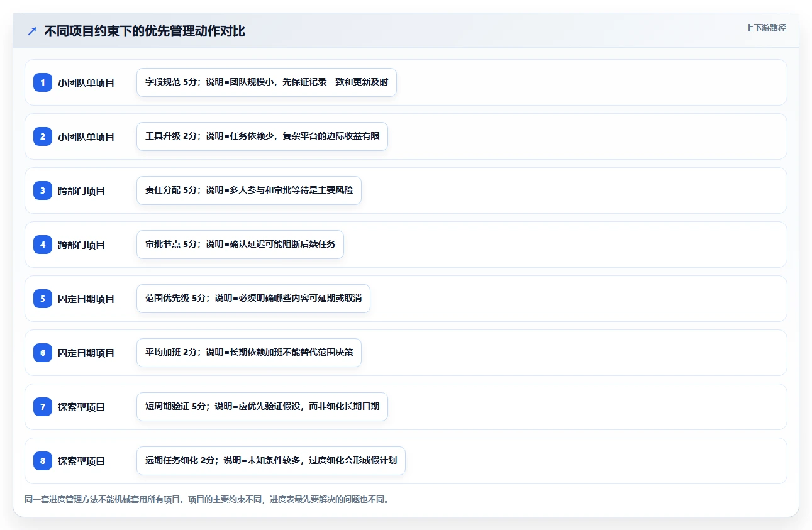
Task: Click the number 8 step badge
Action: coord(43,461)
